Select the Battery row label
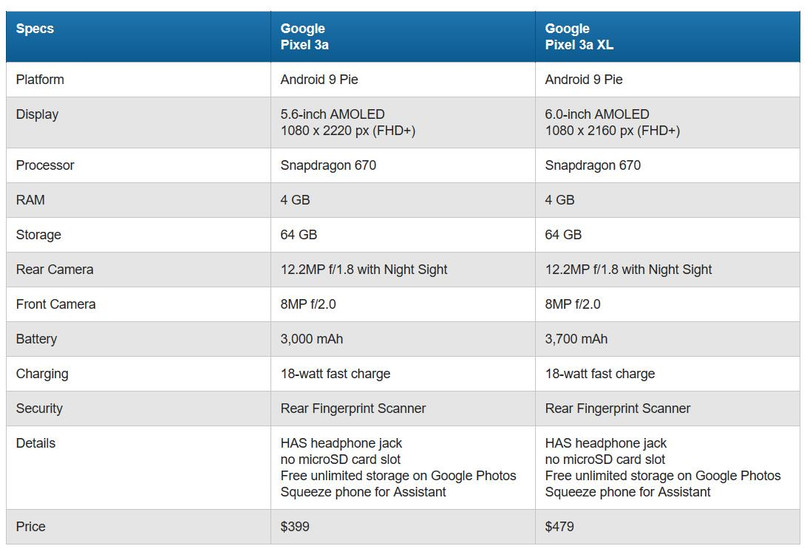The width and height of the screenshot is (810, 548). [37, 339]
